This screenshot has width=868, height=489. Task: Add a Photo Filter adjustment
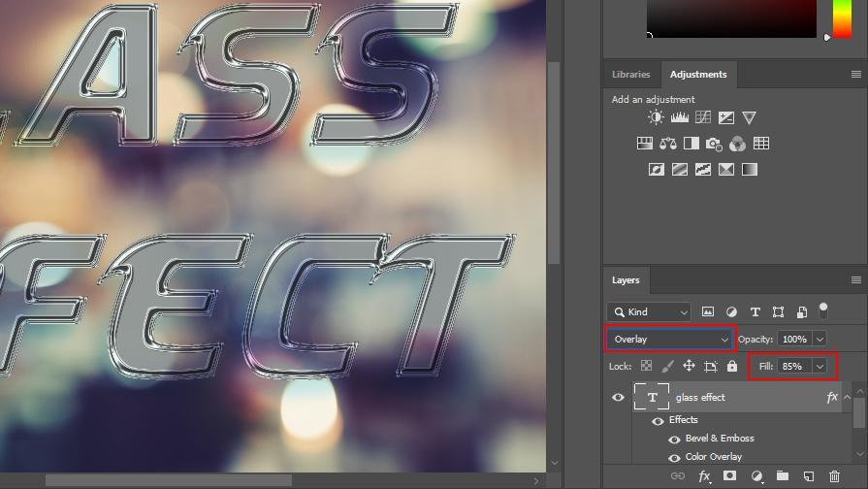pos(714,144)
